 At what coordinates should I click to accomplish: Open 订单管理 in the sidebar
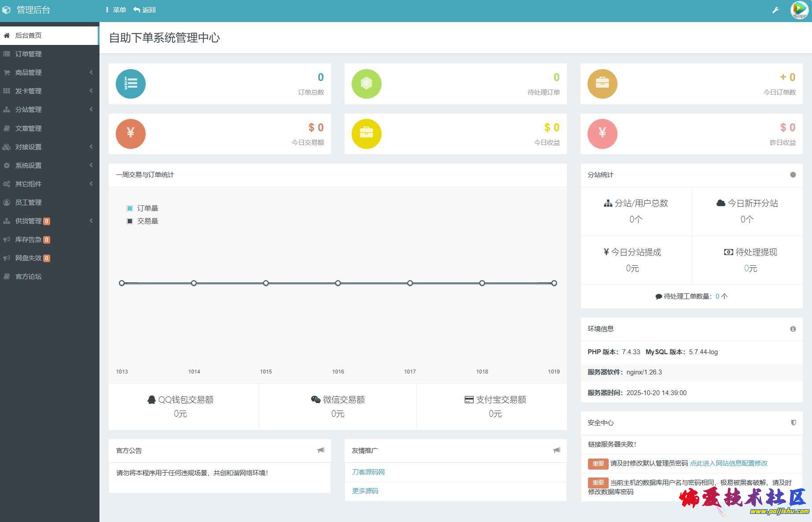(x=29, y=54)
